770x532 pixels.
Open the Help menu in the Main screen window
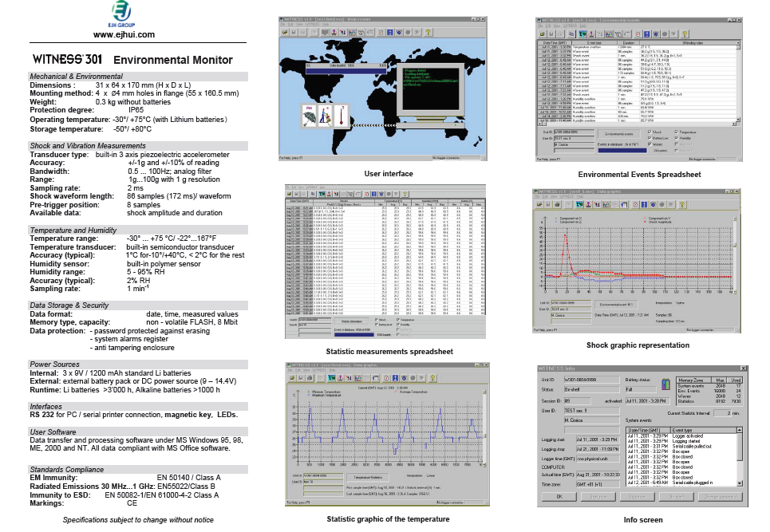point(326,25)
